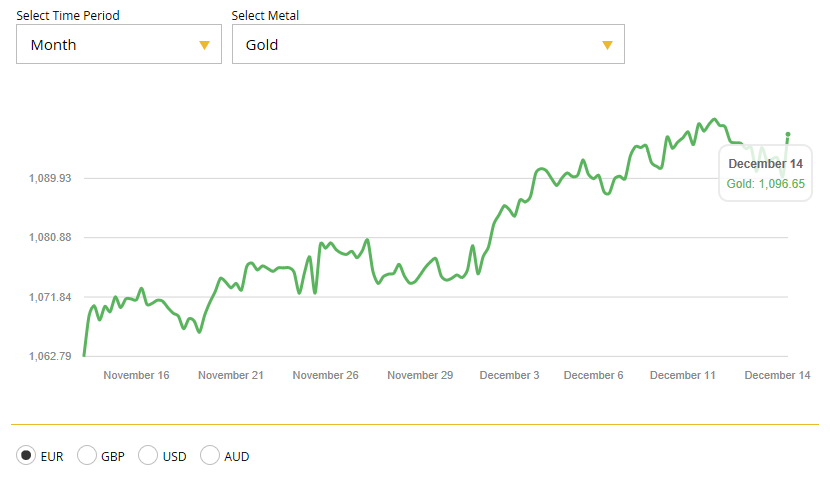Click the November 29 axis label

tap(420, 376)
